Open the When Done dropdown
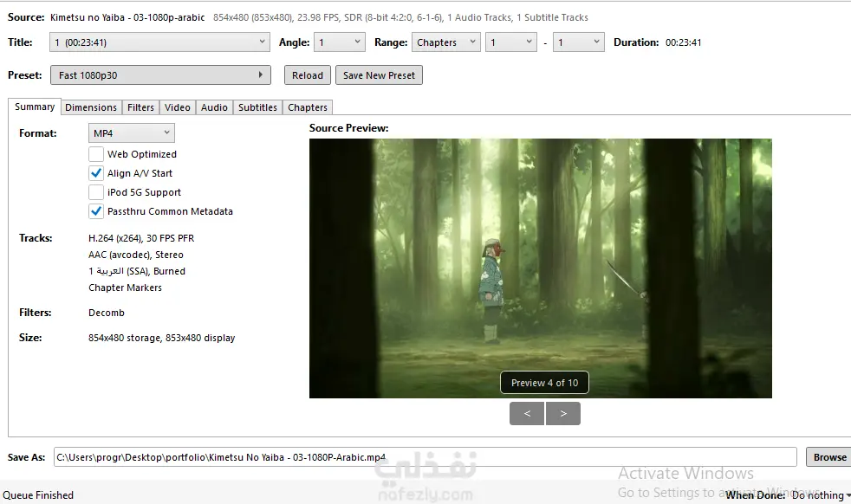851x504 pixels. [821, 494]
